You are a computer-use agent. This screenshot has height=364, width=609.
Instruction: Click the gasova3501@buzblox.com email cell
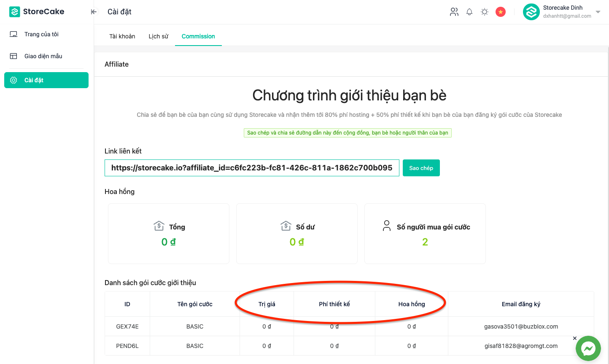coord(521,326)
